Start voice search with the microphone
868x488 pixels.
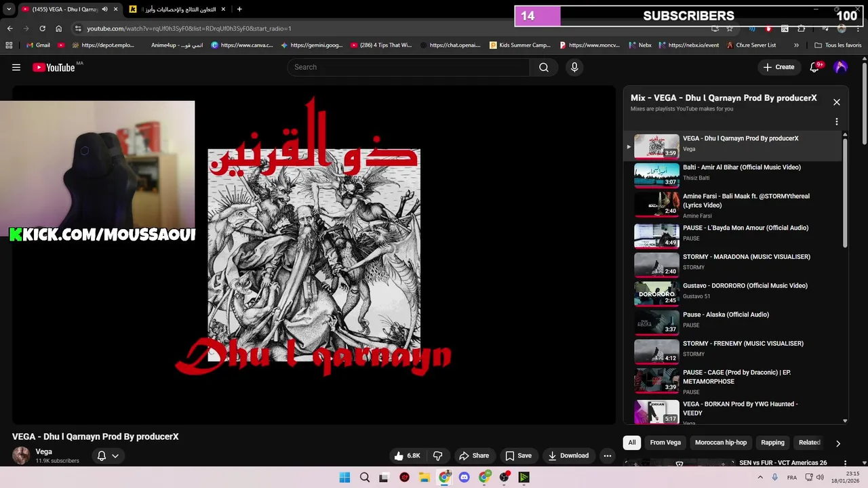tap(574, 67)
